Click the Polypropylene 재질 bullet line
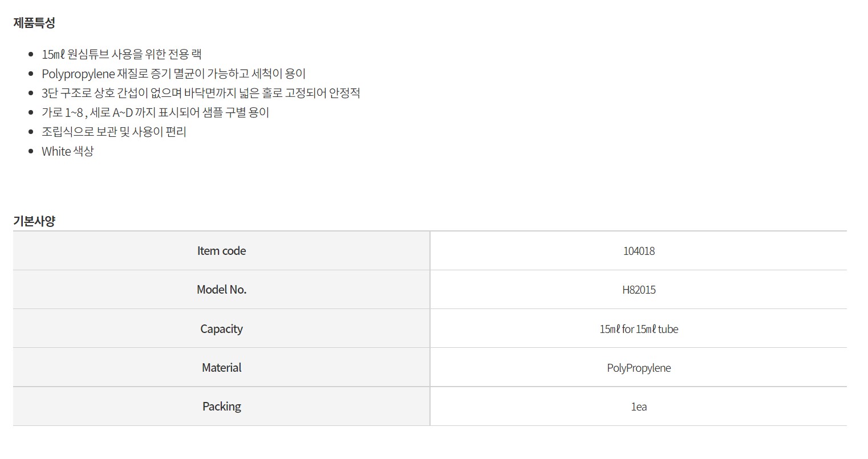Image resolution: width=868 pixels, height=459 pixels. tap(174, 74)
